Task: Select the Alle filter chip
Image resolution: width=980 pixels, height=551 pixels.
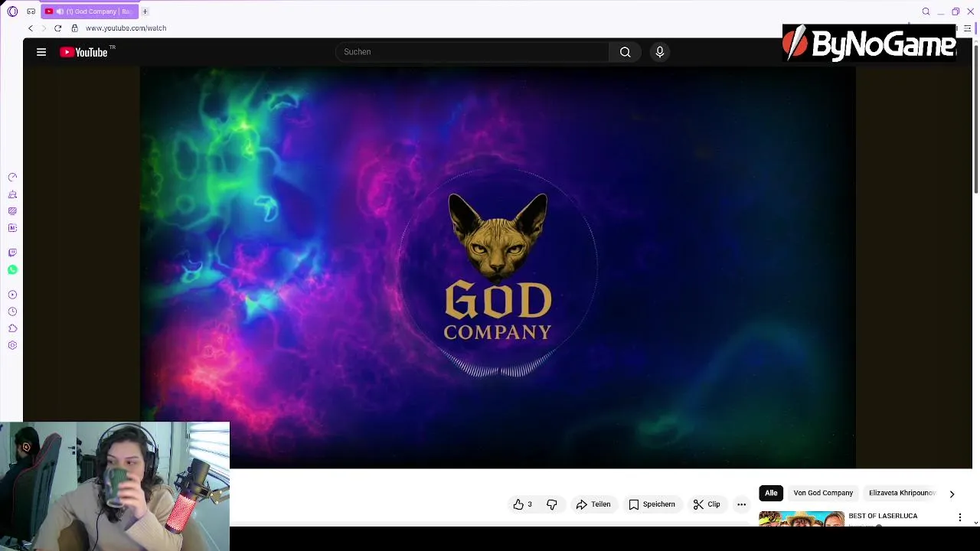Action: click(771, 493)
